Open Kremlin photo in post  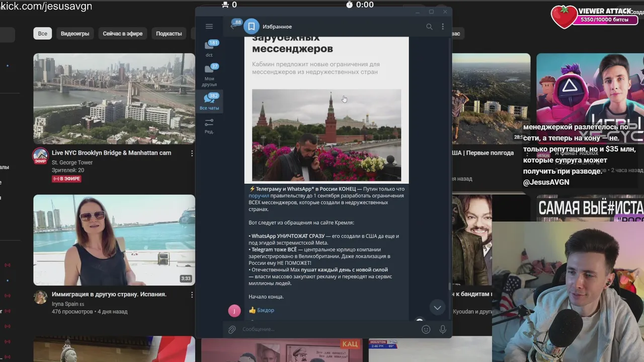click(x=327, y=135)
